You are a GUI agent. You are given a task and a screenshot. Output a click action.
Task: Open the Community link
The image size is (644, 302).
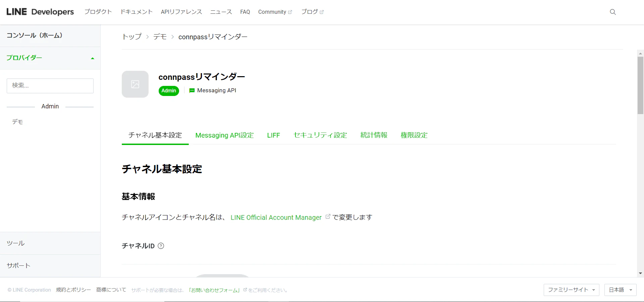[272, 12]
